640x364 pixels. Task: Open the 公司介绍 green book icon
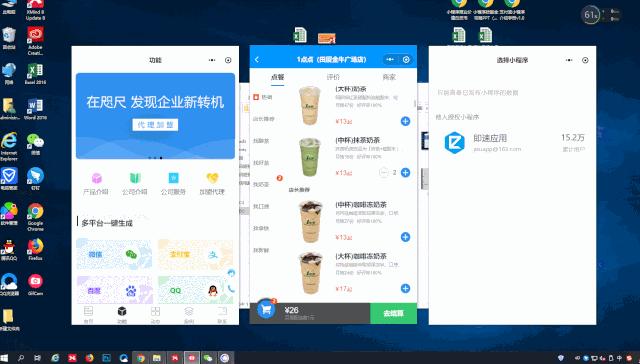(135, 178)
